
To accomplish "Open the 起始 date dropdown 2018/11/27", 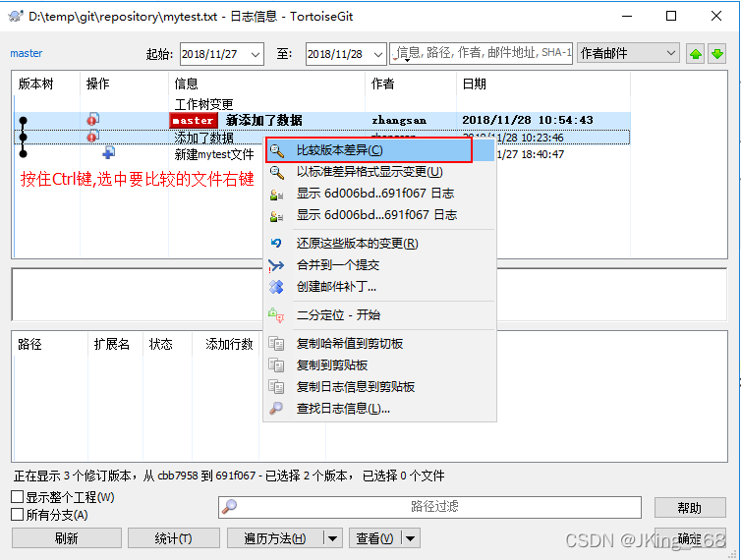I will tap(256, 54).
